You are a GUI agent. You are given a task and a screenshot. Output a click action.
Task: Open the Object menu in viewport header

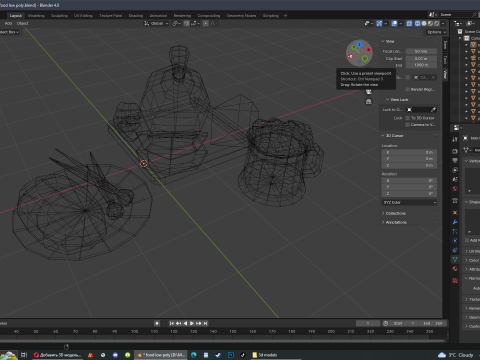(x=22, y=23)
